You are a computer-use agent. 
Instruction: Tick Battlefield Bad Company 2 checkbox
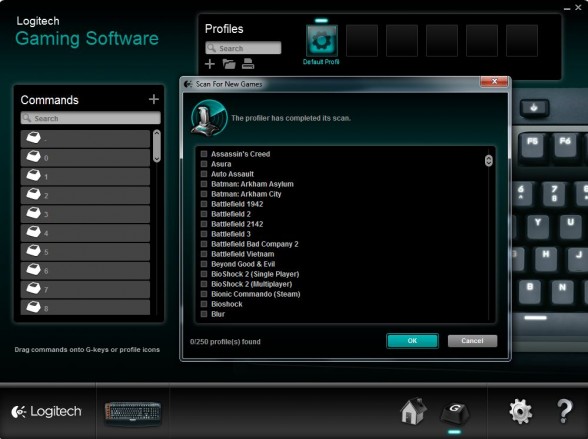pos(204,244)
